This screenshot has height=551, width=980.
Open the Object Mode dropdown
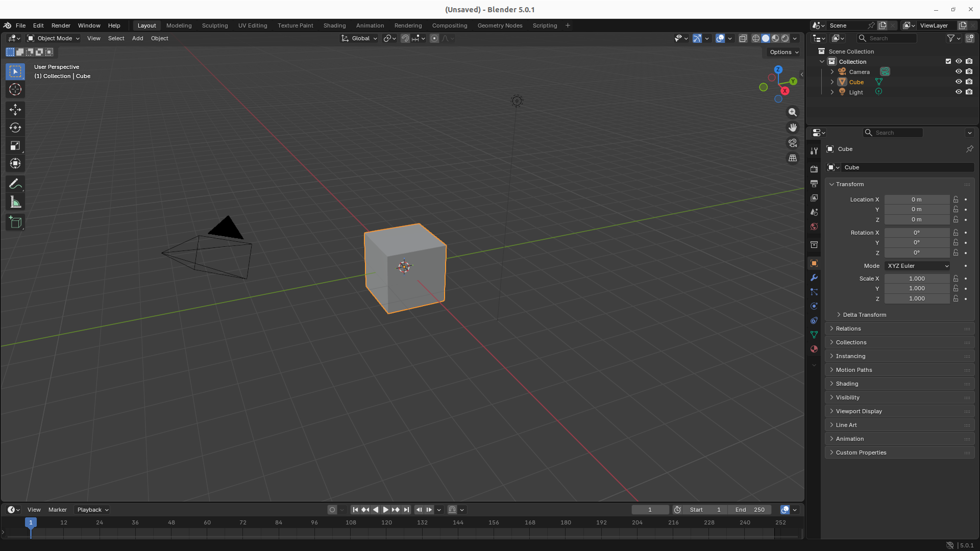(54, 38)
